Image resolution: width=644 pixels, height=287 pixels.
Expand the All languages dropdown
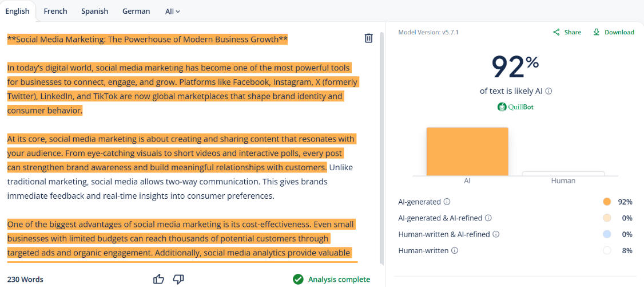click(x=172, y=11)
